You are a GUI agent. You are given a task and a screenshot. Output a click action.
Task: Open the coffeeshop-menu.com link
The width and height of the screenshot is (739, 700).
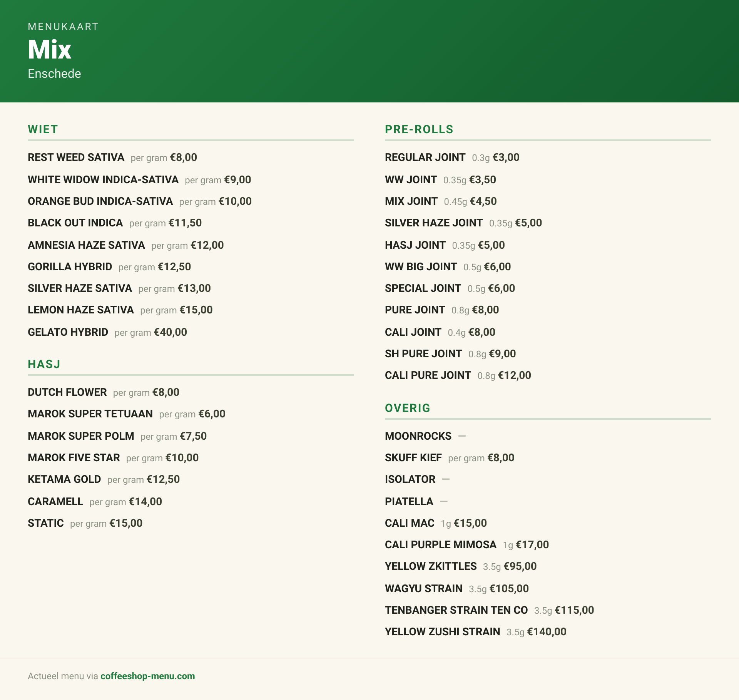pyautogui.click(x=147, y=676)
